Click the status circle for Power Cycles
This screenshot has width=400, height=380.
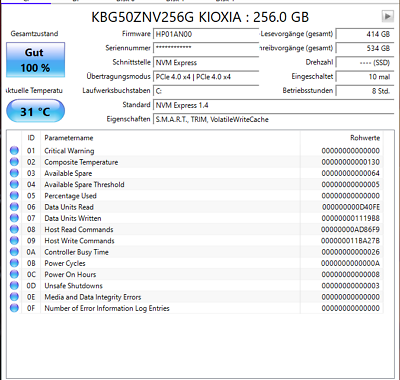coord(14,263)
